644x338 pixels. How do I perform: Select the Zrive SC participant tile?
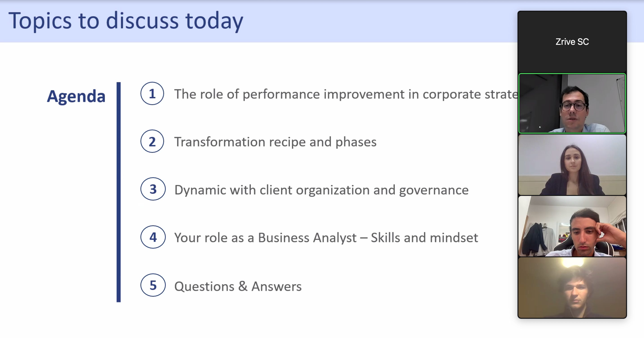pos(572,42)
